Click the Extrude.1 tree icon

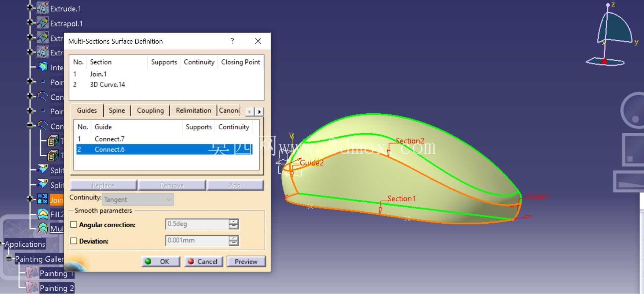point(43,8)
